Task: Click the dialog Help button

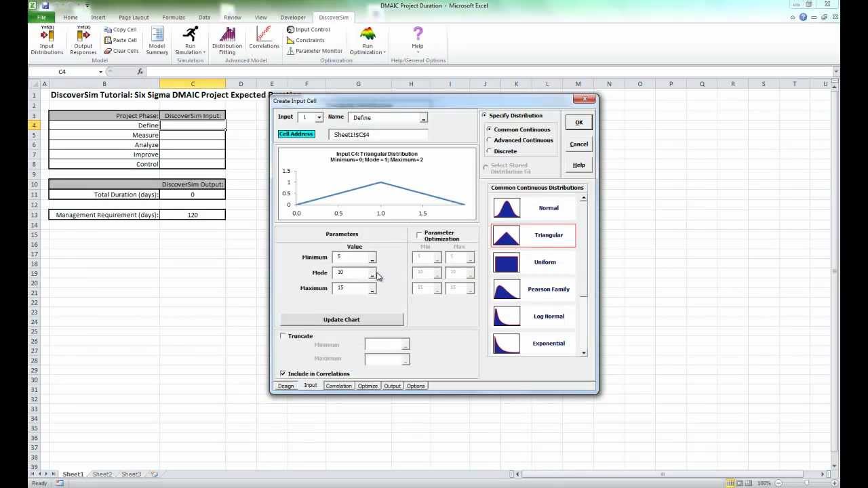Action: point(578,165)
